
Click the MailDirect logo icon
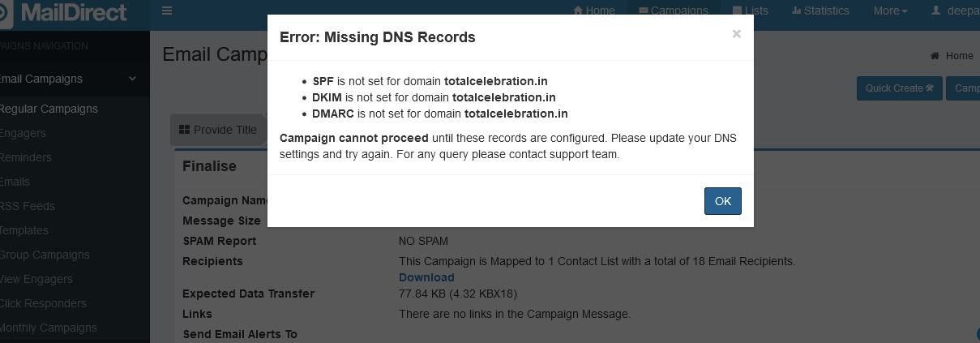click(6, 12)
